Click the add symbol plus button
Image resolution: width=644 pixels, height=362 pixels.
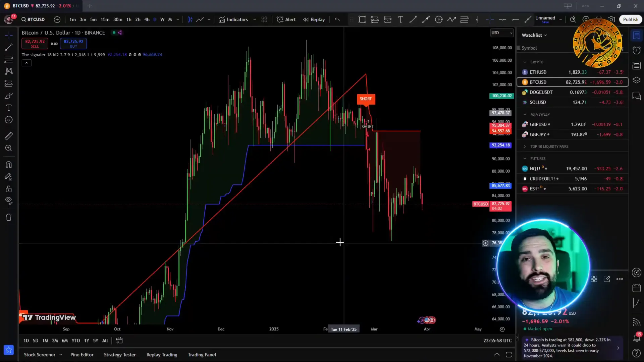[x=57, y=19]
